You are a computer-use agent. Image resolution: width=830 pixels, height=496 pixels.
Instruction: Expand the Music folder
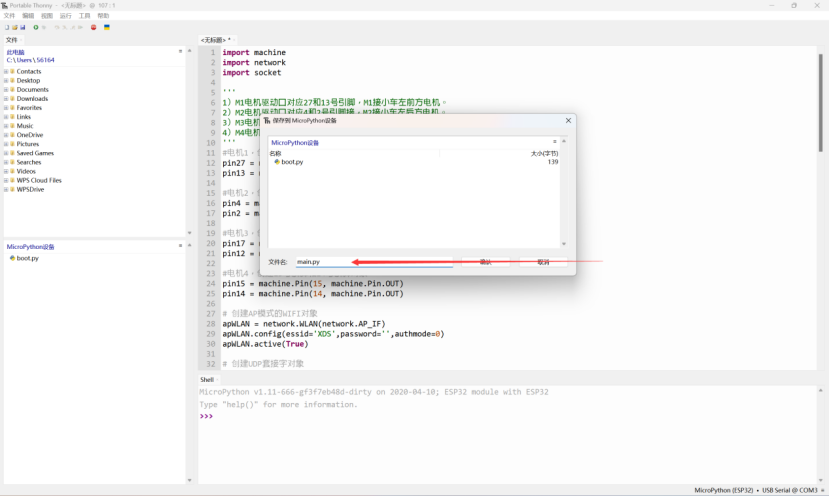(6, 126)
